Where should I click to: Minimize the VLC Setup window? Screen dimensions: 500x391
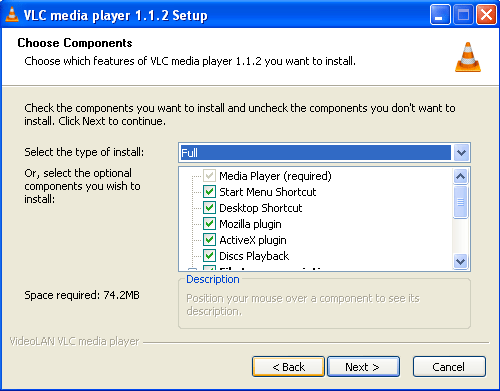[x=440, y=15]
